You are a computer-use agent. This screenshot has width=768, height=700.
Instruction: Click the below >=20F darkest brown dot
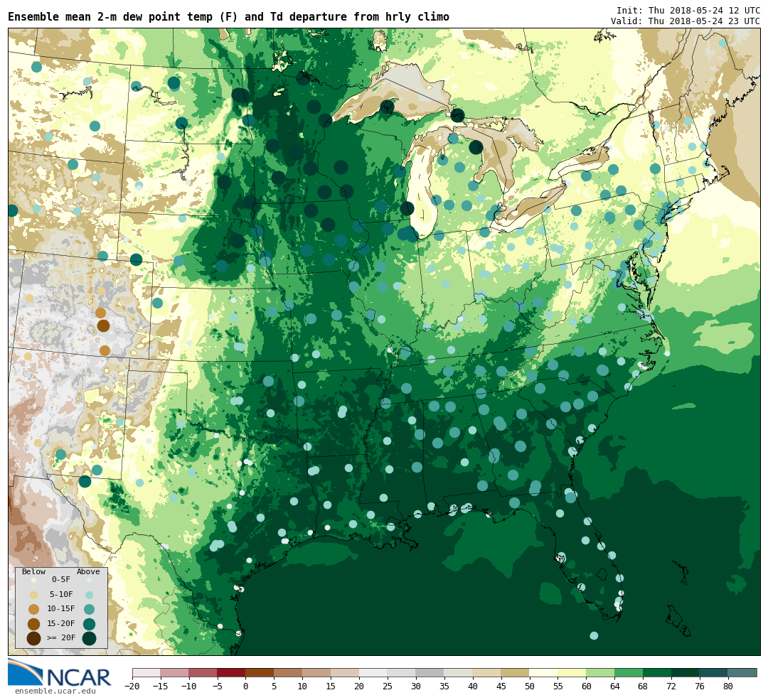tap(34, 639)
